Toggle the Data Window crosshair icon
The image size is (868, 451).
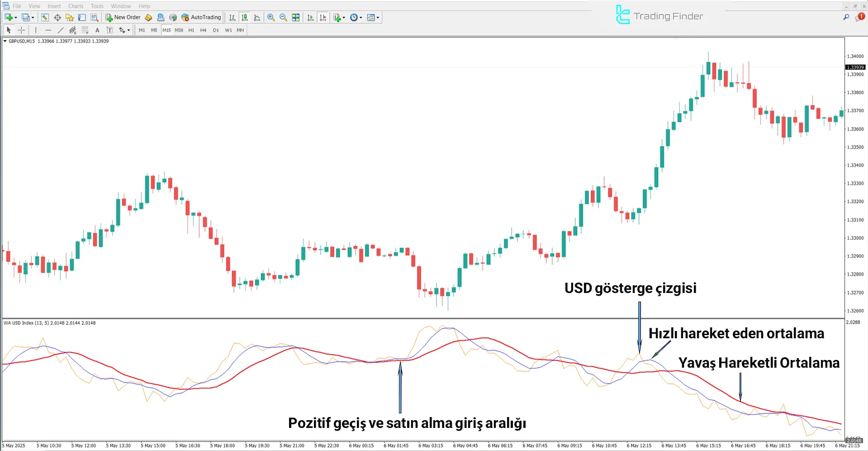tap(57, 17)
